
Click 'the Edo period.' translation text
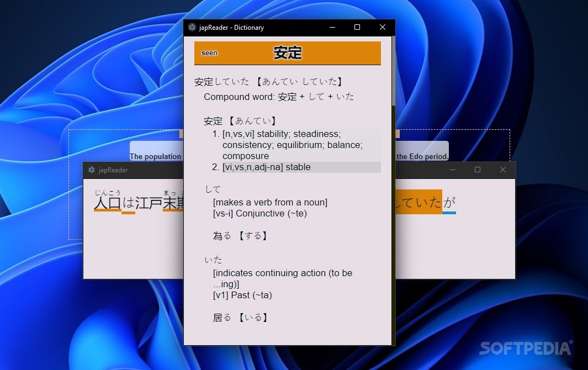point(422,156)
